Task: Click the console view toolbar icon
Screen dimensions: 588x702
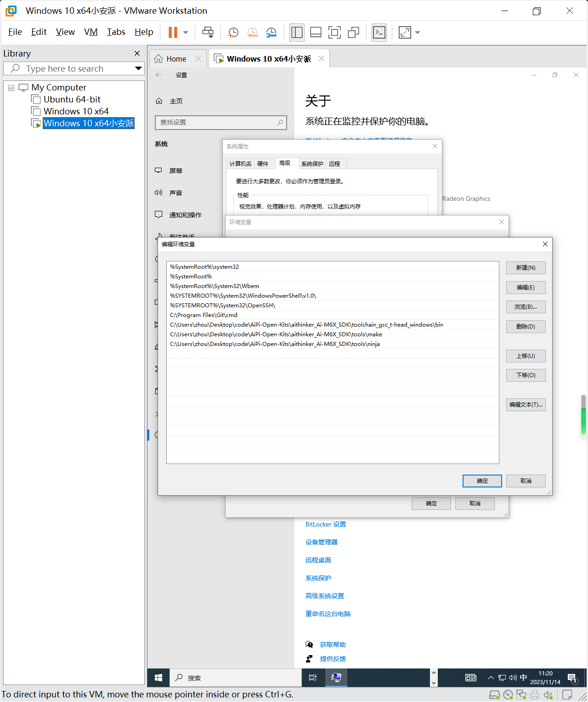Action: 379,32
